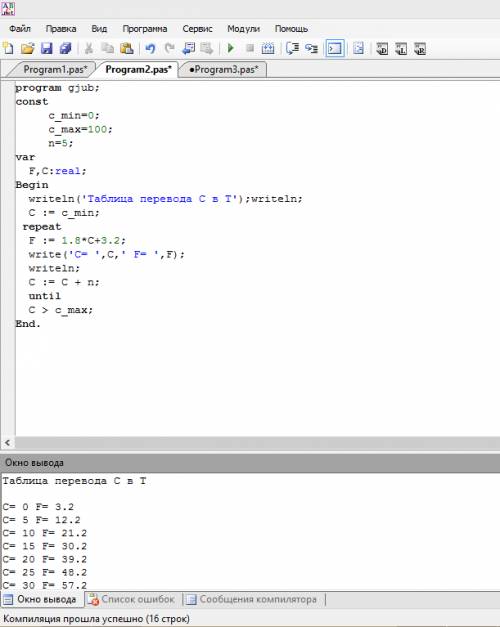
Task: Select the Окно вывода bottom tab
Action: (40, 599)
